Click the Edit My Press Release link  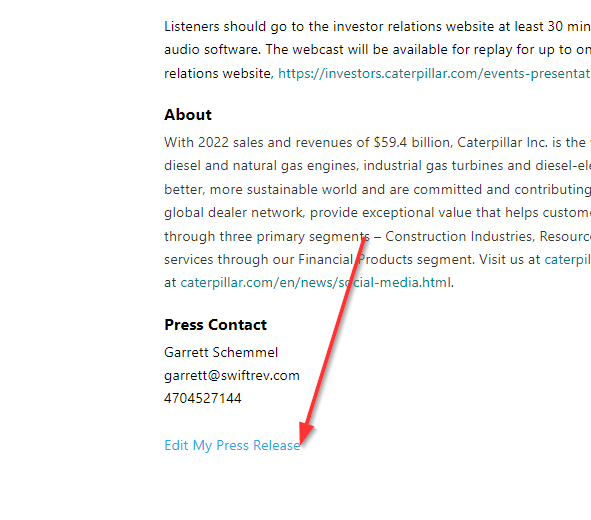232,445
